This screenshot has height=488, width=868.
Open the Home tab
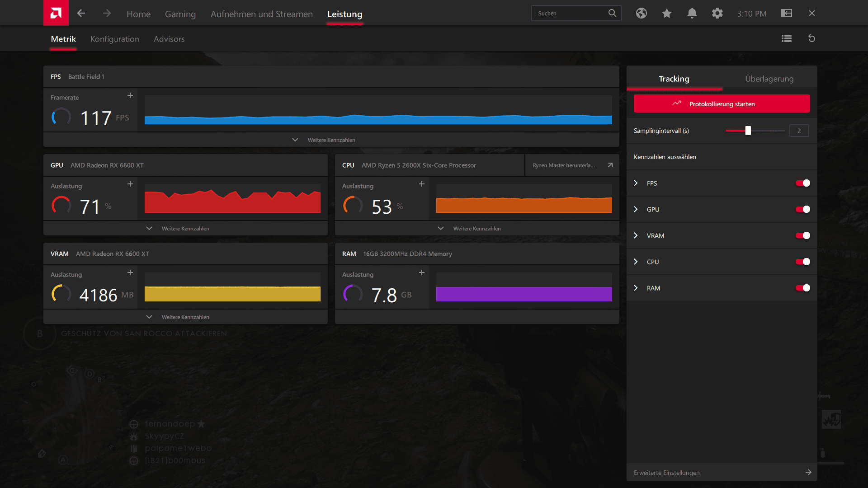coord(138,14)
